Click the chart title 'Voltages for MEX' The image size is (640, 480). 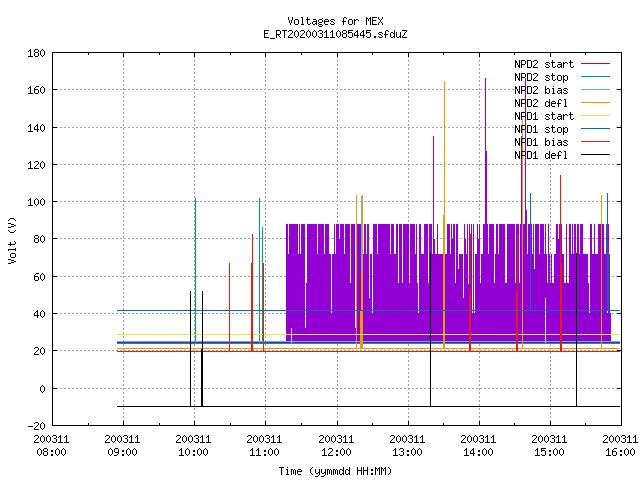coord(335,21)
